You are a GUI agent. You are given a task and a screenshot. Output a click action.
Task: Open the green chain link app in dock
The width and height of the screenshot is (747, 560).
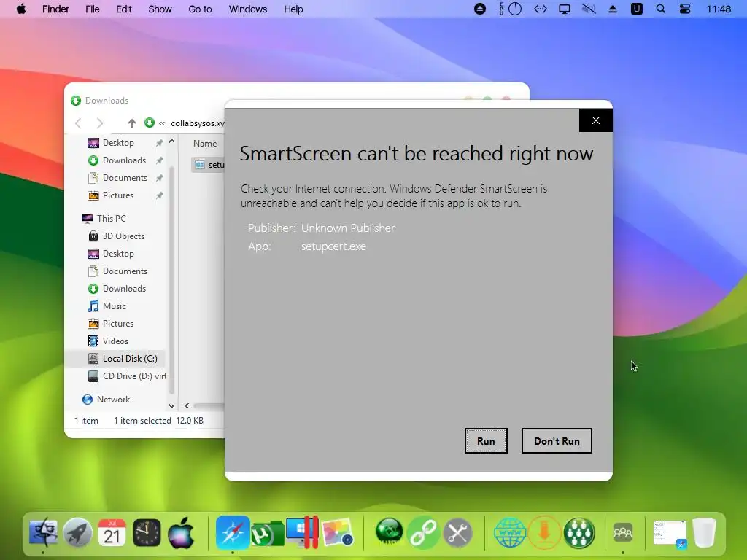423,532
